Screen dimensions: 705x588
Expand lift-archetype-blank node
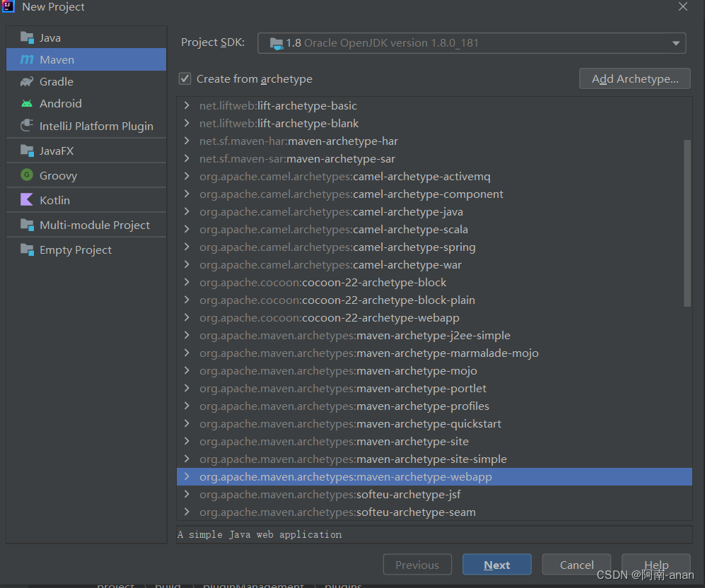pyautogui.click(x=187, y=123)
